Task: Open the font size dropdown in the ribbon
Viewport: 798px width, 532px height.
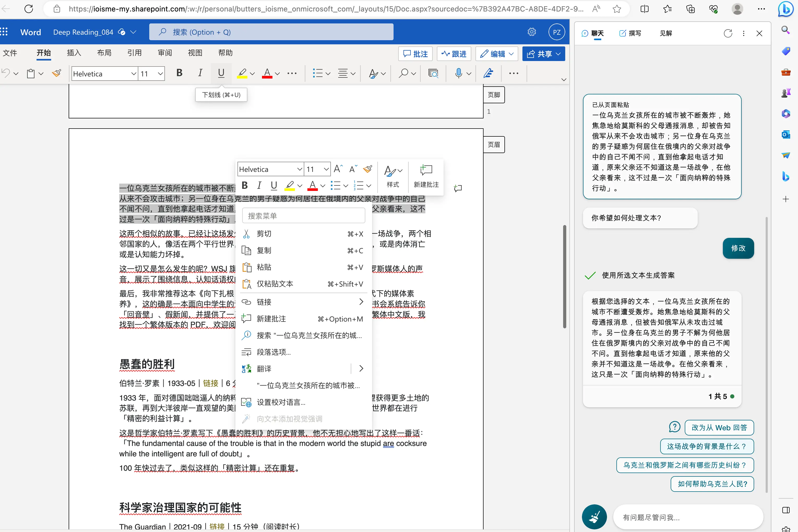Action: coord(160,73)
